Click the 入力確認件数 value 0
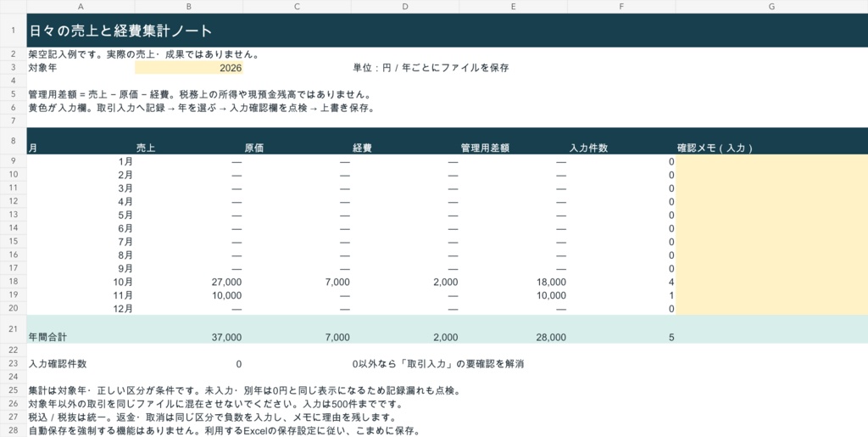Image resolution: width=868 pixels, height=437 pixels. click(189, 364)
